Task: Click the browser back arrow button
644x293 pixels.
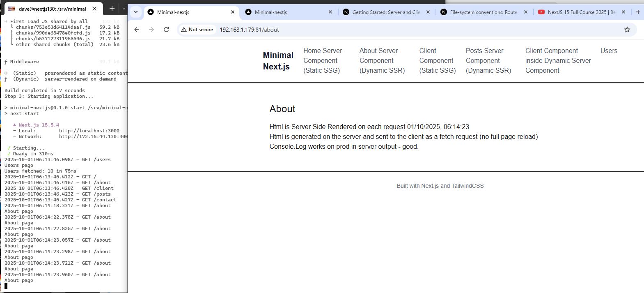Action: coord(137,30)
